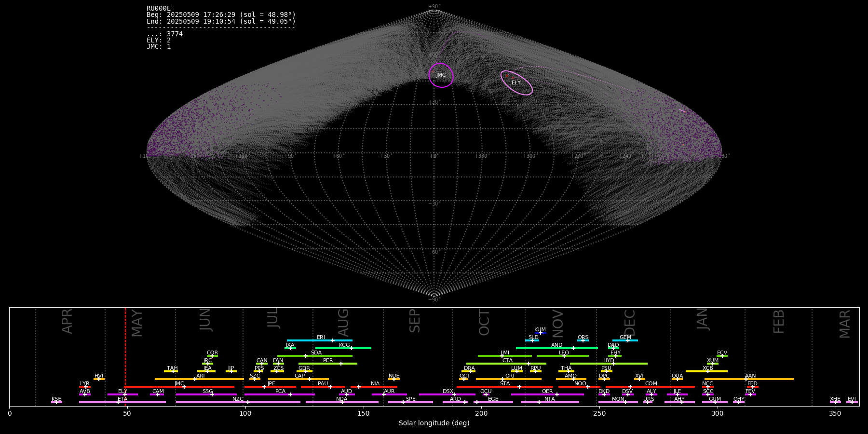This screenshot has width=868, height=434.
Task: Click the 350 tick on solar longitude axis
Action: pyautogui.click(x=835, y=413)
